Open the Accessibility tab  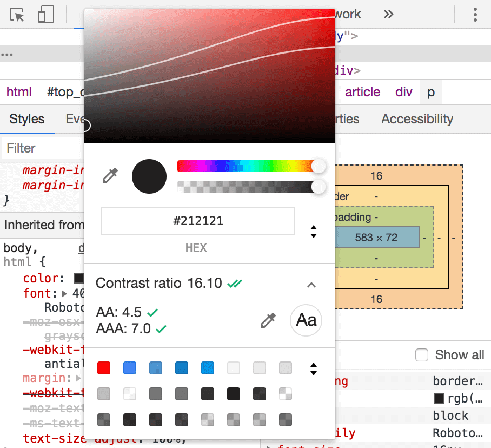coord(417,119)
